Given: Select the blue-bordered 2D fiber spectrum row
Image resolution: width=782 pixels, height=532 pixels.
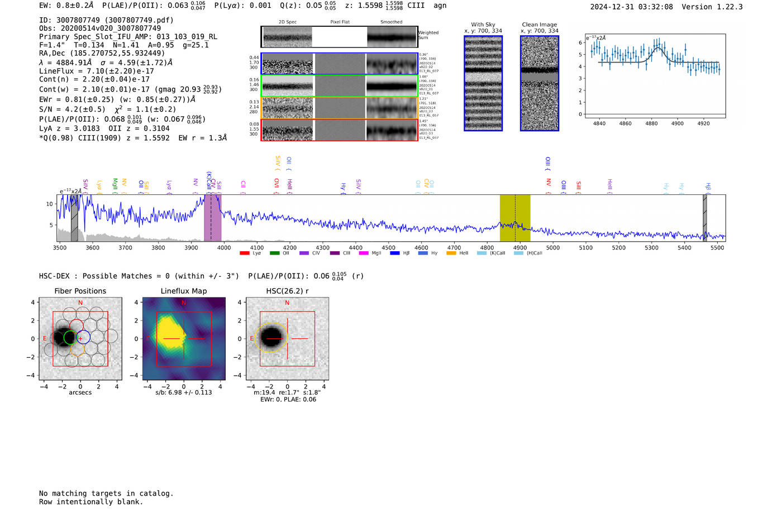Looking at the screenshot, I should (340, 64).
